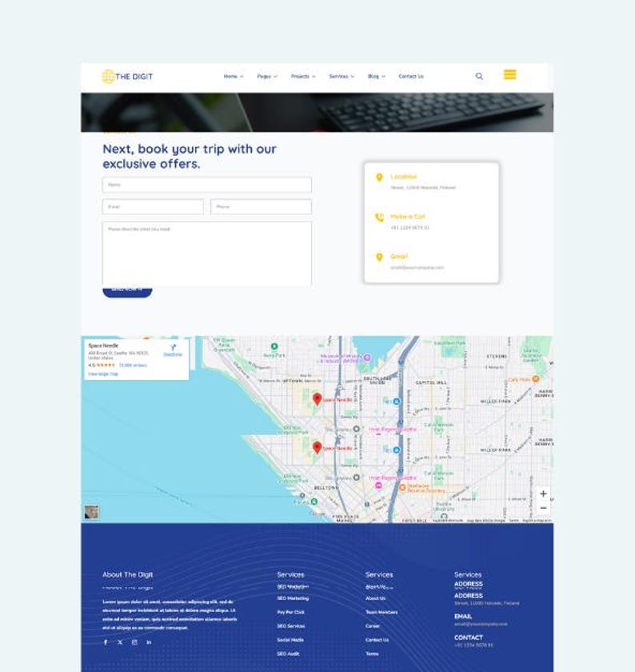Screen dimensions: 635x672
Task: Click the Location pin icon in contact card
Action: [x=379, y=178]
